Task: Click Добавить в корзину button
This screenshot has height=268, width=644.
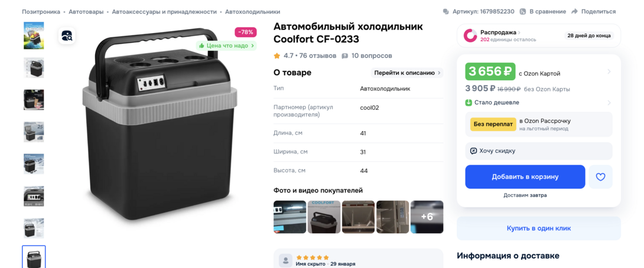Action: [x=525, y=177]
